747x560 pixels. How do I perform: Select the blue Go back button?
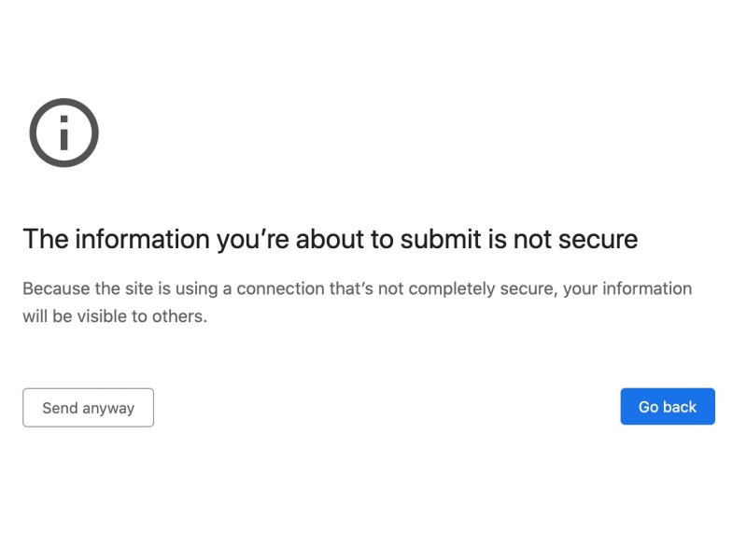[x=668, y=406]
